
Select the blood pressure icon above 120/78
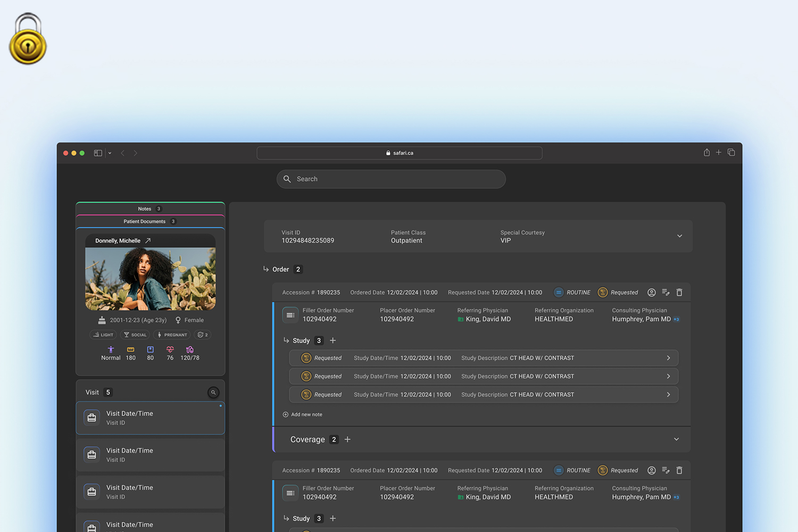point(190,350)
